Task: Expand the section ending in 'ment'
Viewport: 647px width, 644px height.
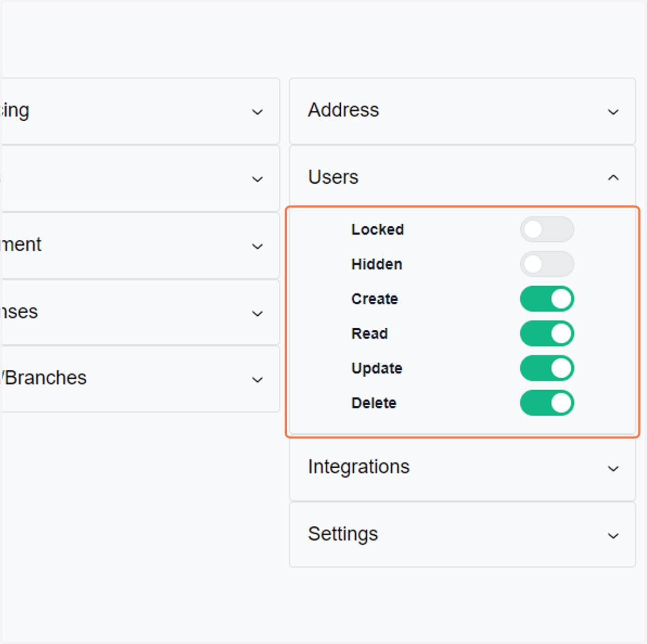Action: click(257, 246)
